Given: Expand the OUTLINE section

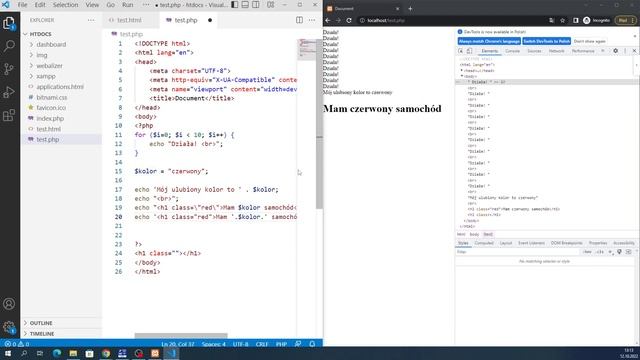Looking at the screenshot, I should coord(41,323).
